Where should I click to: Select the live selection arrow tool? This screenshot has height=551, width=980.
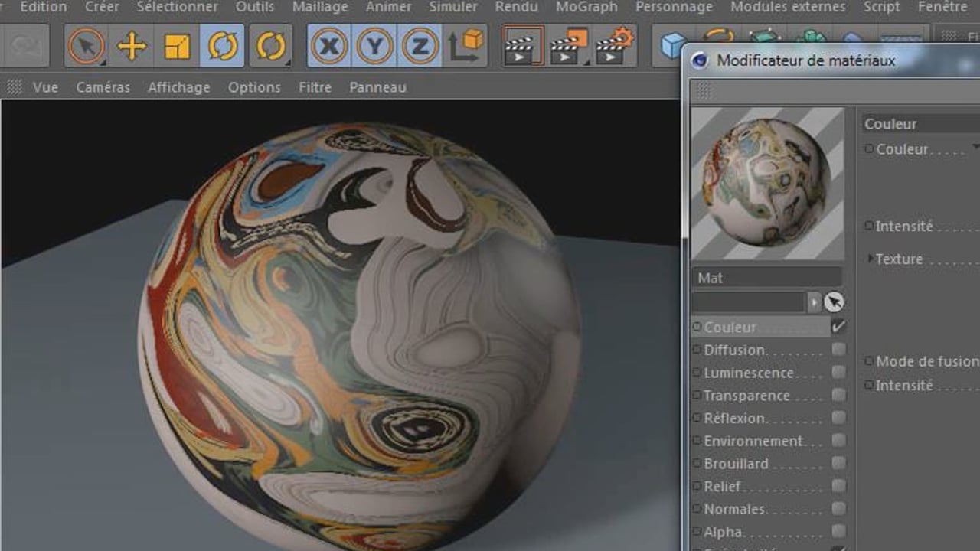[x=86, y=47]
